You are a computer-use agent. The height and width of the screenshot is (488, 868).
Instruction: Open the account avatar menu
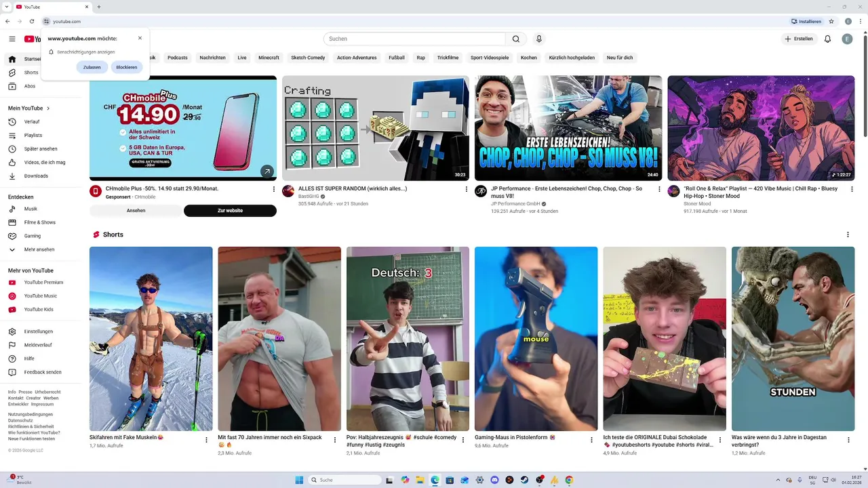(848, 39)
